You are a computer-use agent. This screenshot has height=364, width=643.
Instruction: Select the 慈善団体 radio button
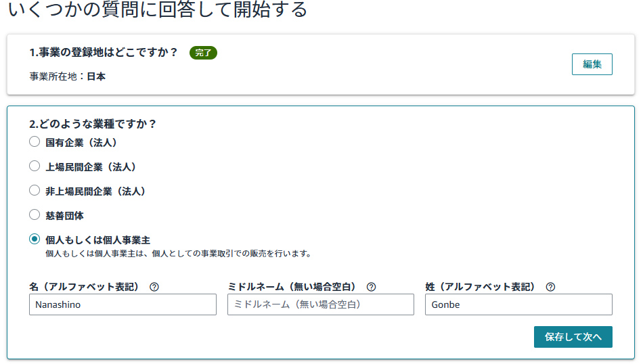click(x=35, y=214)
